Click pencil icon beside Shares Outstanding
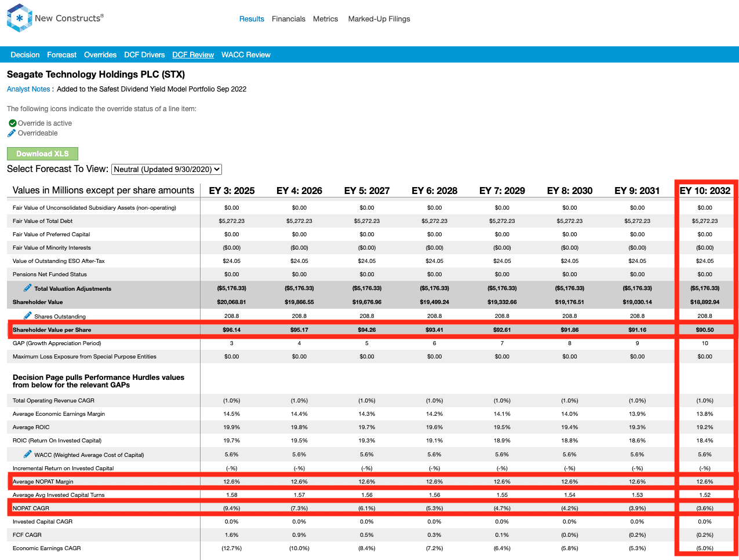This screenshot has height=560, width=739. 27,316
